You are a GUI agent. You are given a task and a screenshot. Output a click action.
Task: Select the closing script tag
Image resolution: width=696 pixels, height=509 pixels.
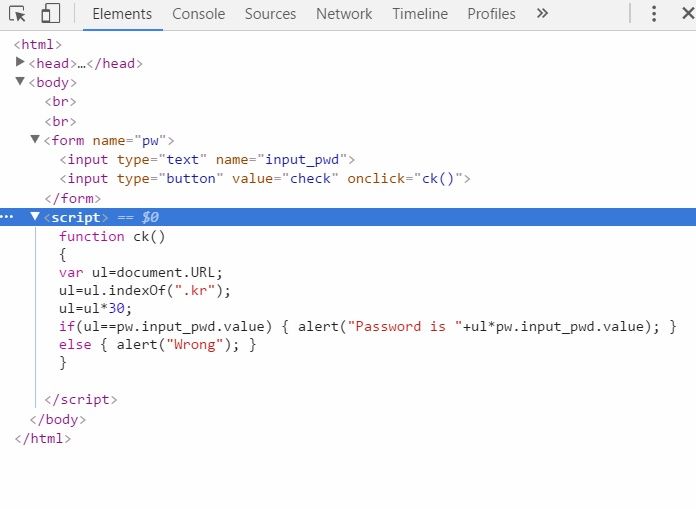click(81, 399)
